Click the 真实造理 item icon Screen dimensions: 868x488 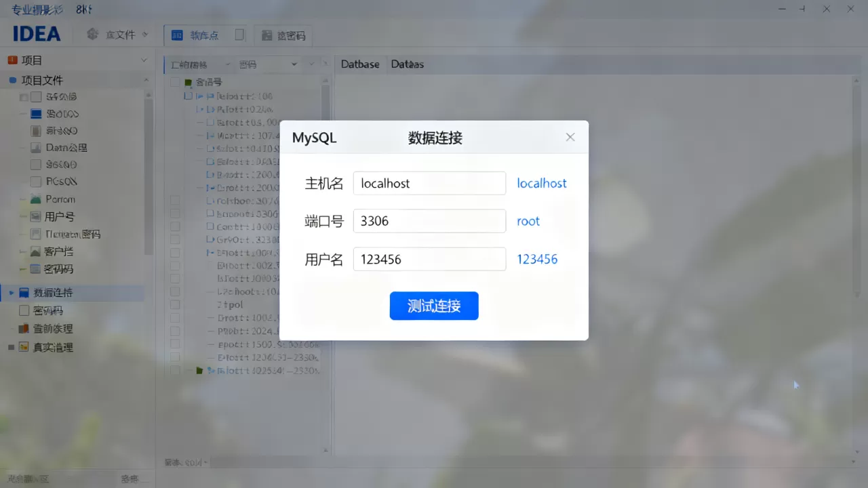click(24, 347)
